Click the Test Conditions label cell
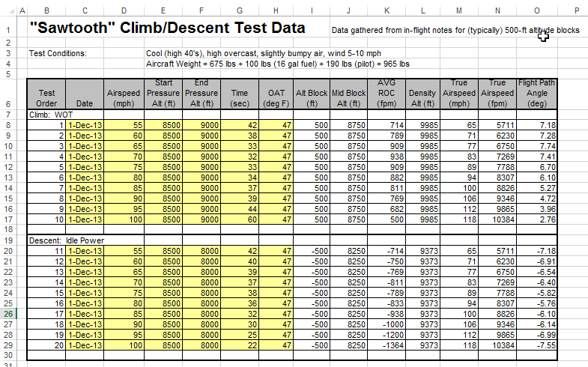 point(58,54)
